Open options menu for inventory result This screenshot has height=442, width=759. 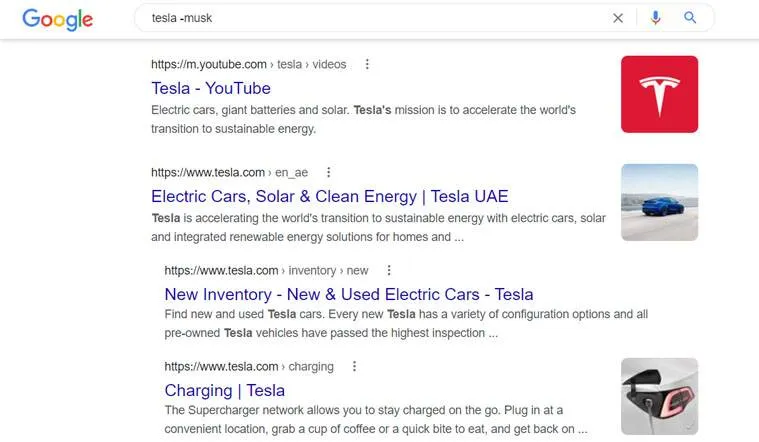point(389,270)
